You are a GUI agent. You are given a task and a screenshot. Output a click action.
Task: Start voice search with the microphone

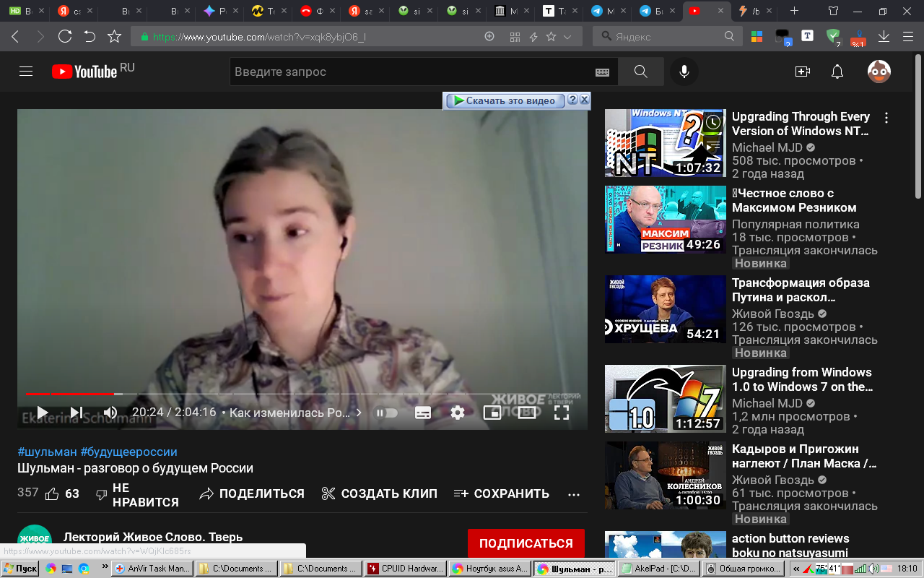(x=684, y=72)
